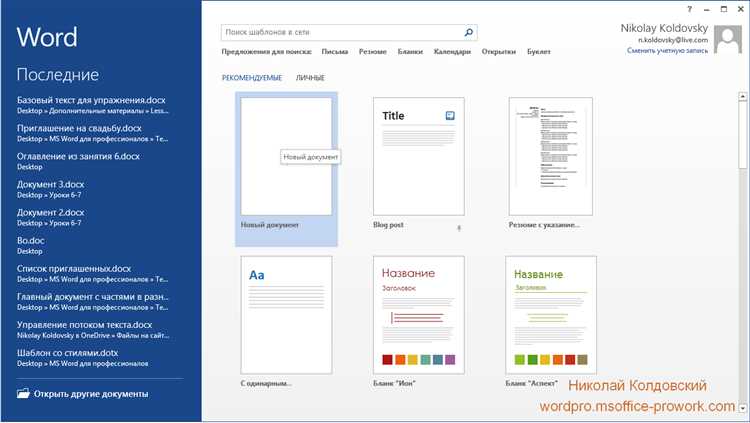Select search suggestion Открытки
This screenshot has height=423, width=750.
498,52
